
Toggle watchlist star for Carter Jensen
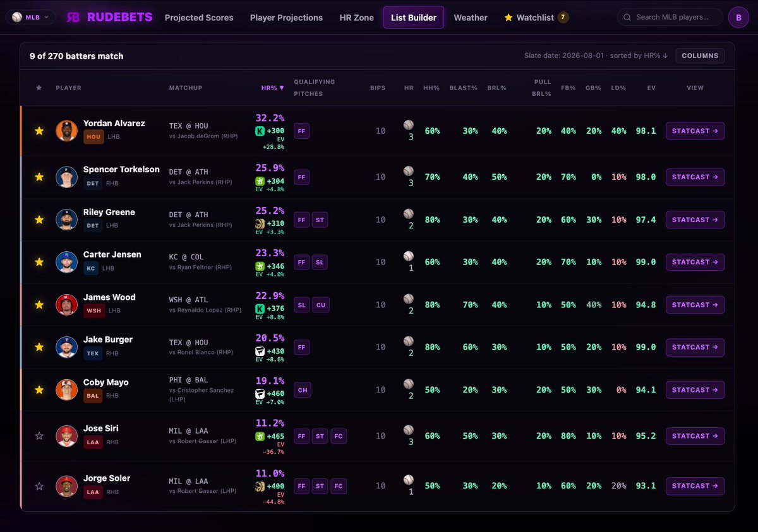[x=39, y=262]
